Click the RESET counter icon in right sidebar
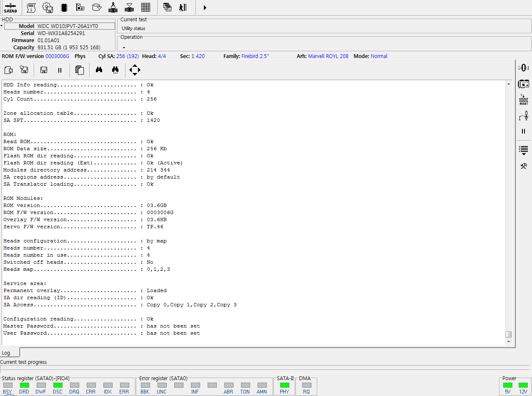This screenshot has height=396, width=532. 524,100
